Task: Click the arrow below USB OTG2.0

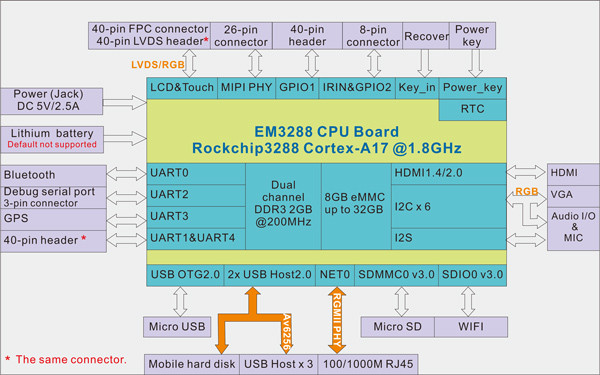Action: (180, 302)
